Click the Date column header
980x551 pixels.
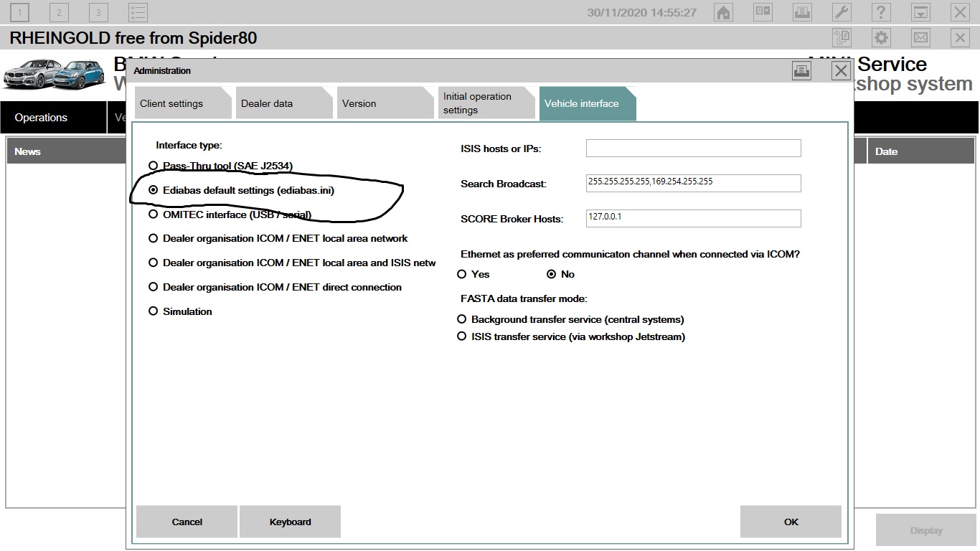920,151
